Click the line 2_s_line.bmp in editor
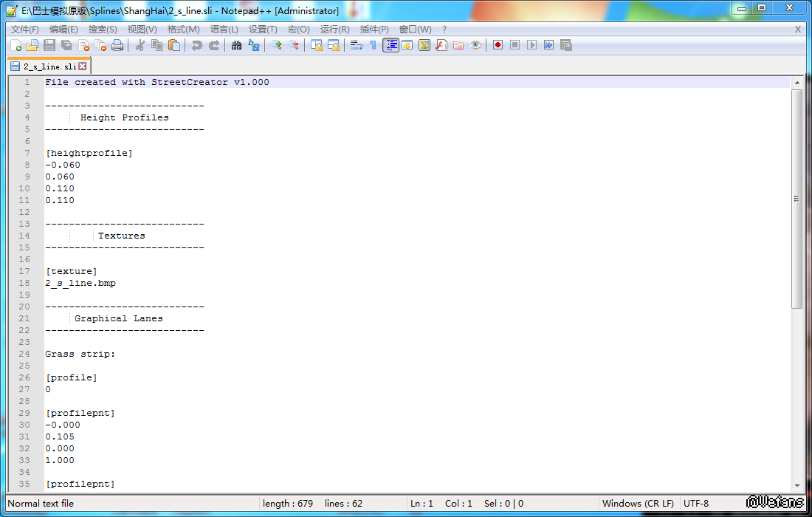This screenshot has height=517, width=812. pos(80,284)
